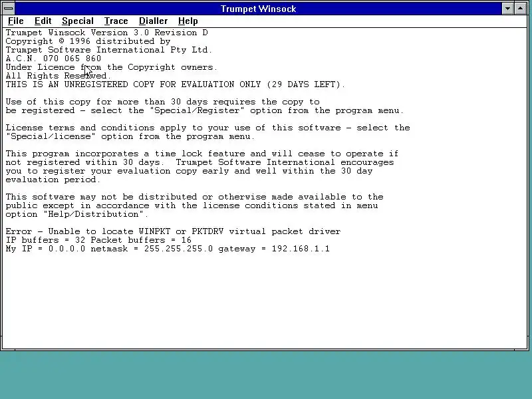The height and width of the screenshot is (399, 532).
Task: Open the window control menu box
Action: [9, 9]
